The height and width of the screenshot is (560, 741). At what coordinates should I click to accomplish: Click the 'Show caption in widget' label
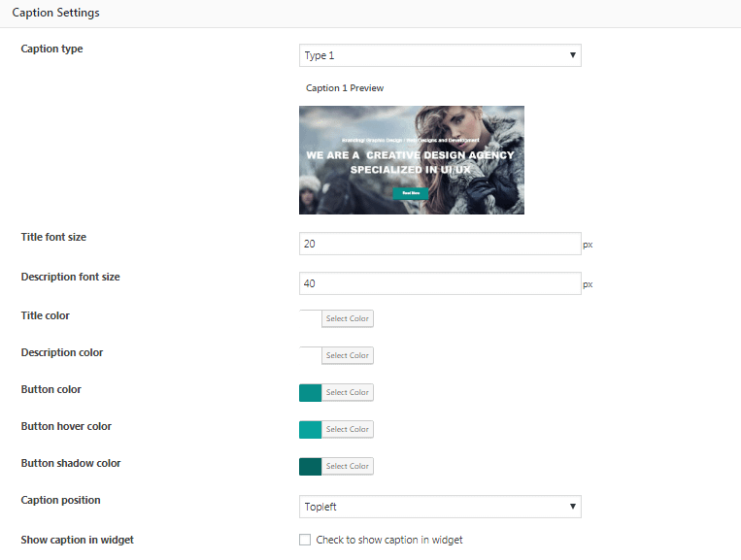[77, 540]
